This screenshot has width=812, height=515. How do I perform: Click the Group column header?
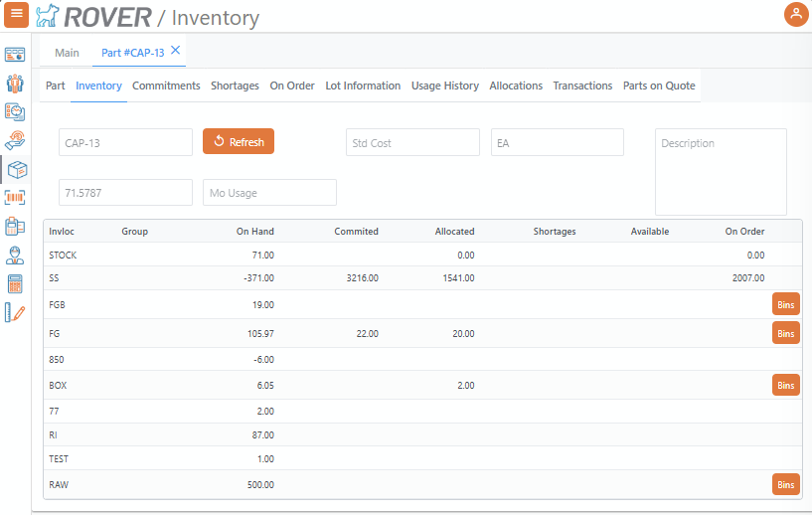pyautogui.click(x=134, y=232)
